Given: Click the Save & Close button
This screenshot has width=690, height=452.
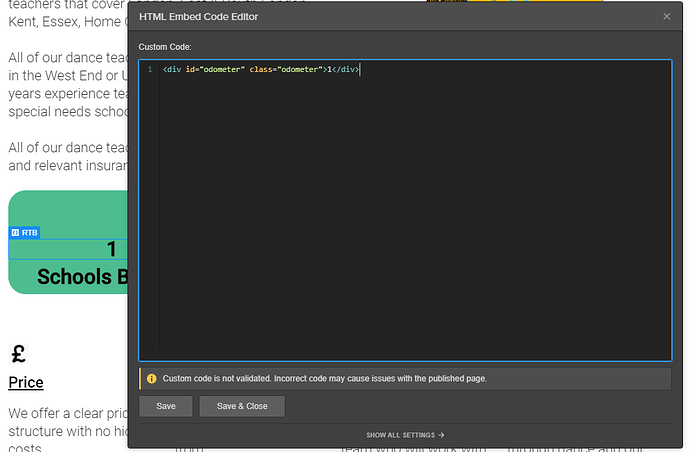Looking at the screenshot, I should pyautogui.click(x=242, y=406).
